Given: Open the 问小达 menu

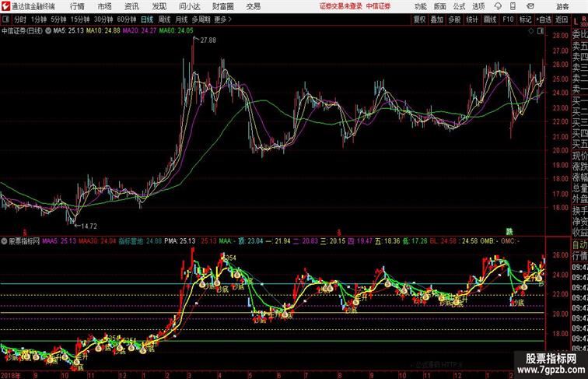Looking at the screenshot, I should click(x=189, y=6).
